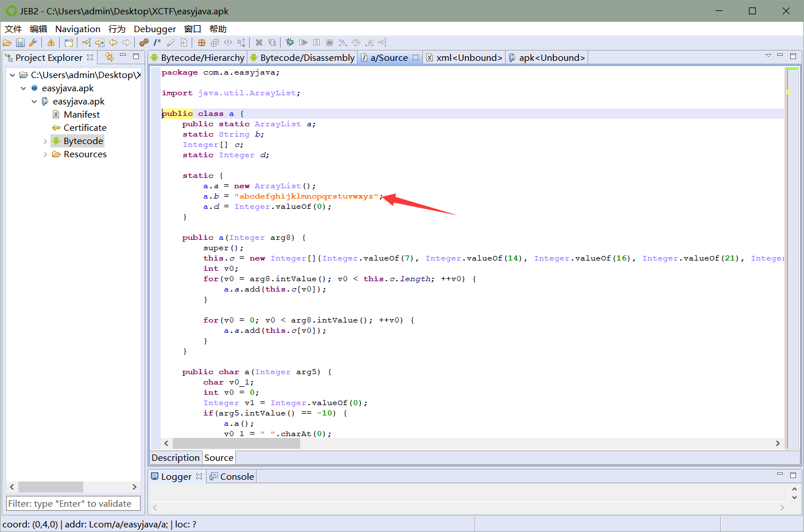The width and height of the screenshot is (804, 532).
Task: Switch to the apk<Unbound> tab
Action: 547,57
